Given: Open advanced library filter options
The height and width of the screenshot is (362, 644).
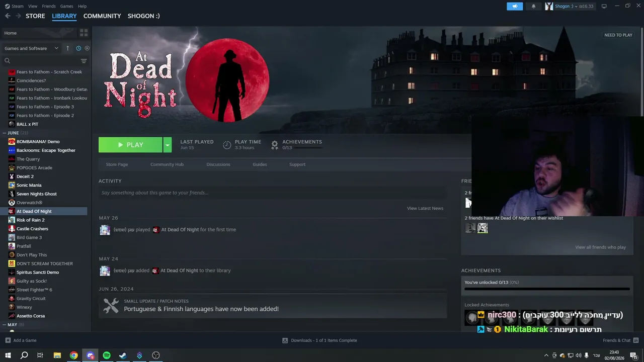Looking at the screenshot, I should (84, 61).
